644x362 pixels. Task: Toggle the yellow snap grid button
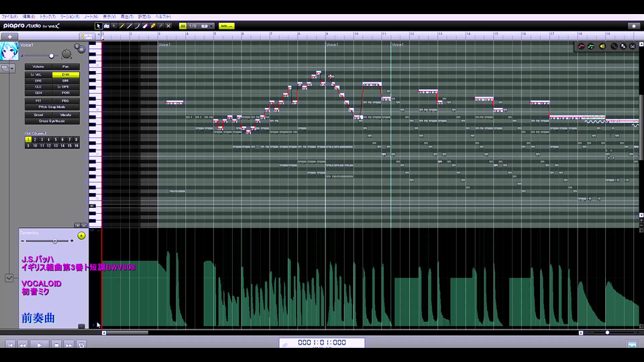[182, 26]
